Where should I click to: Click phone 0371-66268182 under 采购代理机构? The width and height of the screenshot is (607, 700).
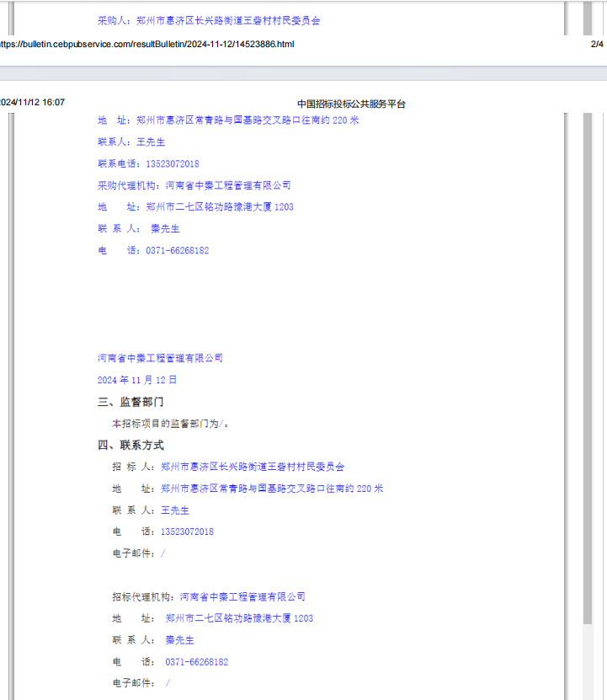tap(177, 250)
